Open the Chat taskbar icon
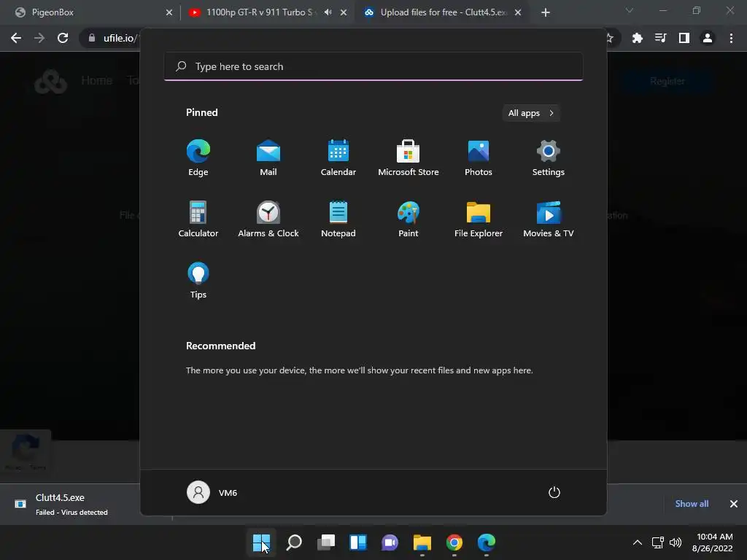This screenshot has width=747, height=560. click(x=390, y=542)
